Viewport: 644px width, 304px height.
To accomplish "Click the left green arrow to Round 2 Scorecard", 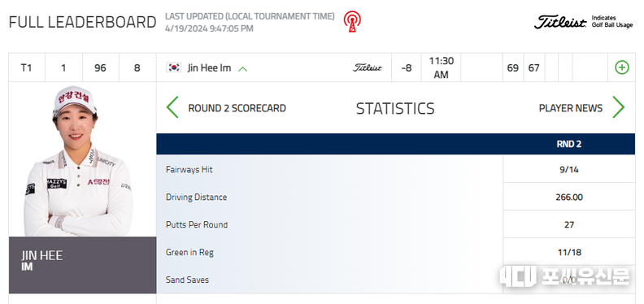I will coord(172,107).
